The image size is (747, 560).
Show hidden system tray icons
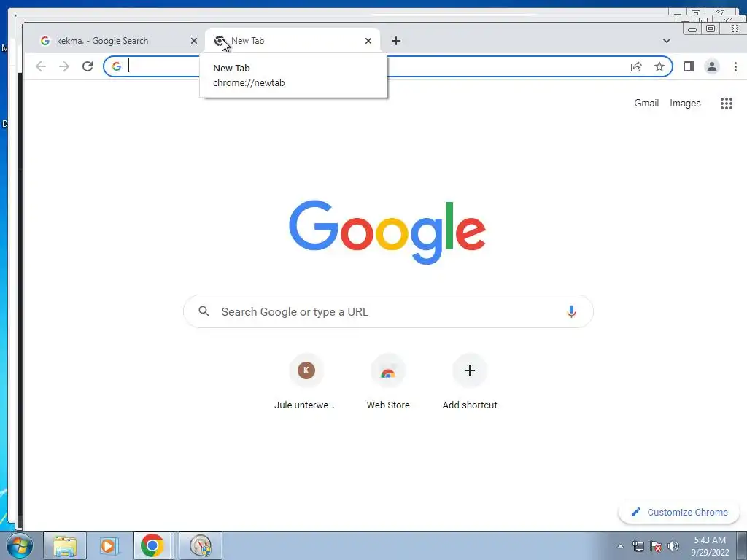(620, 546)
